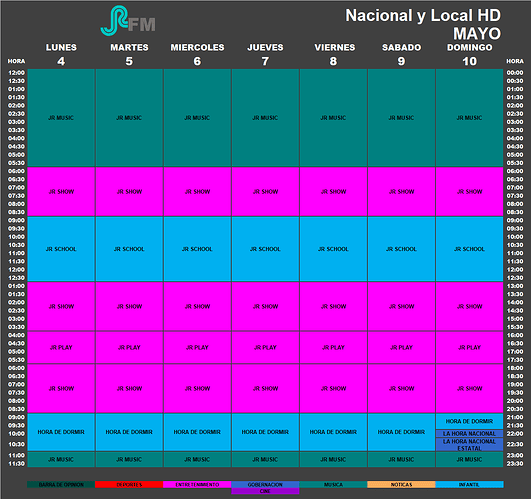Select Thursday 18:00 JR SHOW block

coord(266,388)
